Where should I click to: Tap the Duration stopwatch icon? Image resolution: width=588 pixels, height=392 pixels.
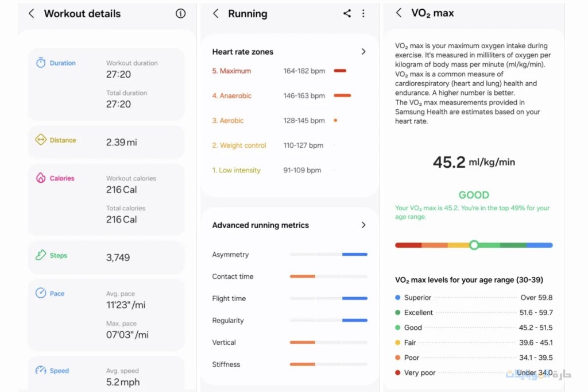point(41,63)
